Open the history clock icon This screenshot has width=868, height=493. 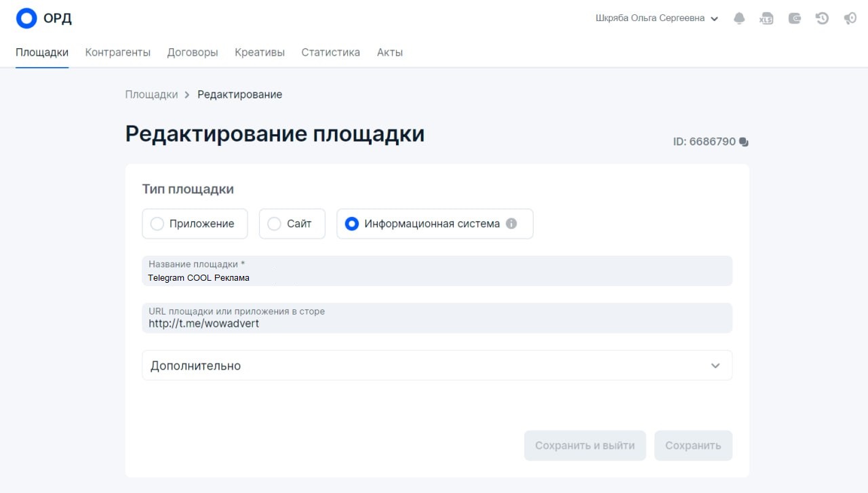(x=822, y=19)
